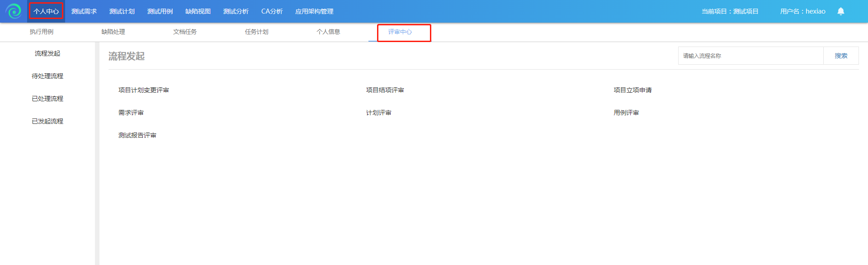The image size is (868, 265).
Task: Go to 测试计划 in top navigation
Action: (x=122, y=11)
